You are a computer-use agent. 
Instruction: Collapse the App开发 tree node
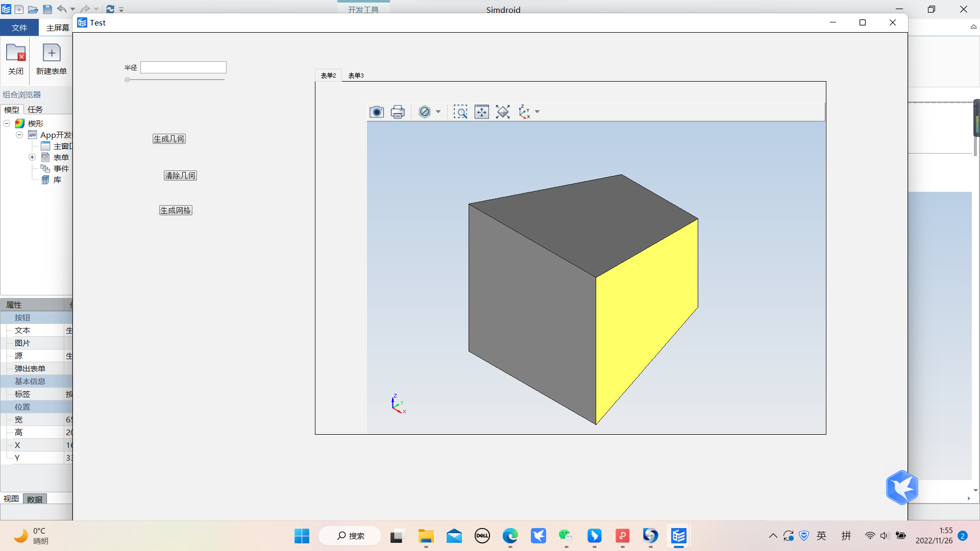click(19, 135)
